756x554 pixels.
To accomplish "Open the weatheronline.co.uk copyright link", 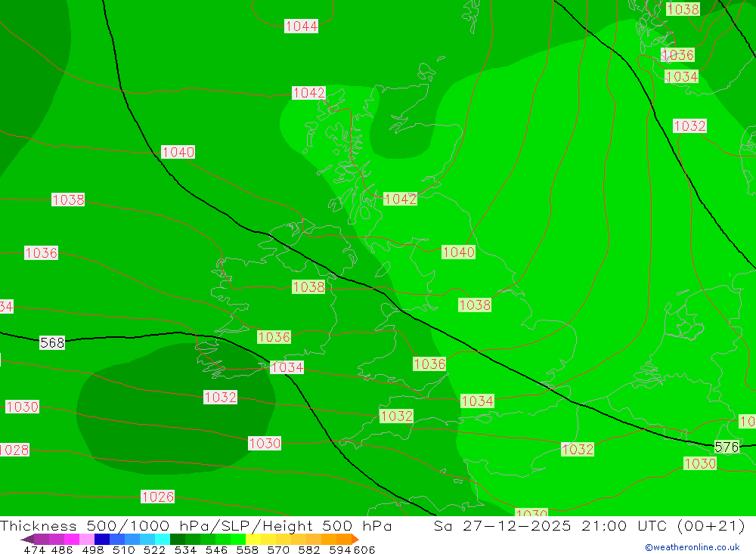I will (x=692, y=547).
